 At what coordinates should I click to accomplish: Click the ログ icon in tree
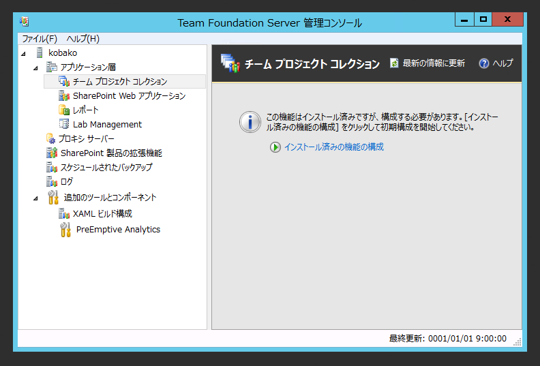[52, 181]
